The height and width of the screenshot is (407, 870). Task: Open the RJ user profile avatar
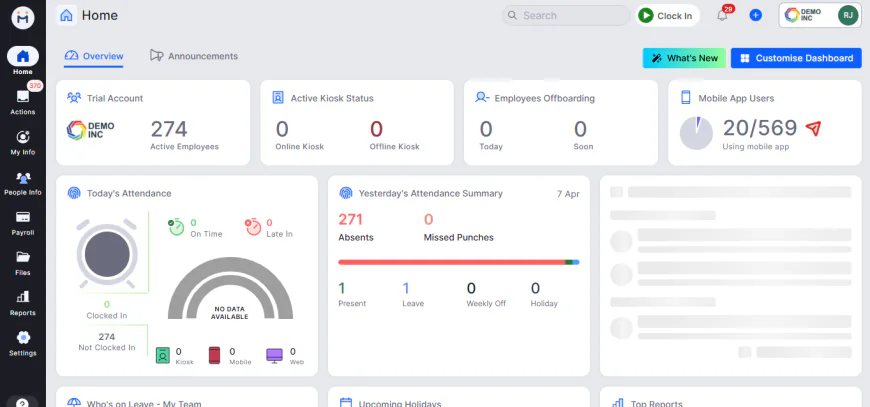[x=847, y=15]
